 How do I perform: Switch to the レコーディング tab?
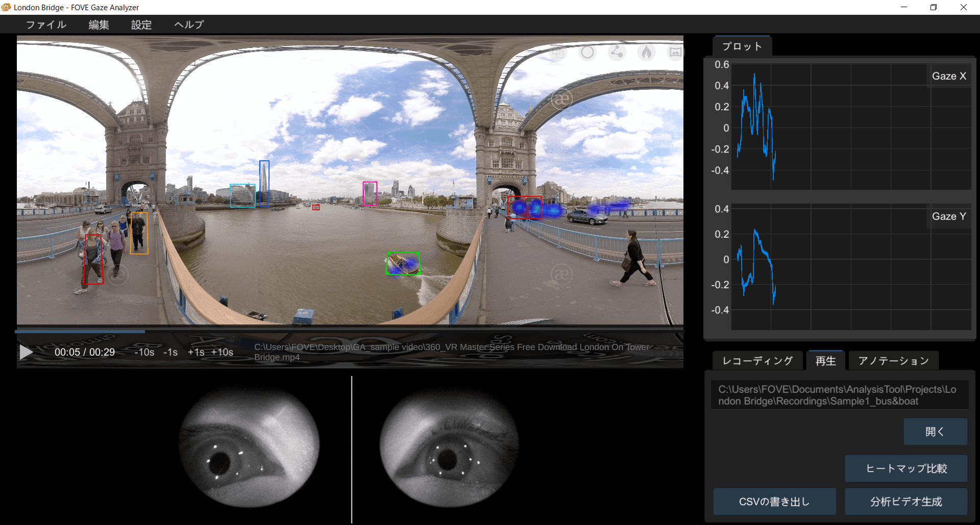(x=757, y=361)
